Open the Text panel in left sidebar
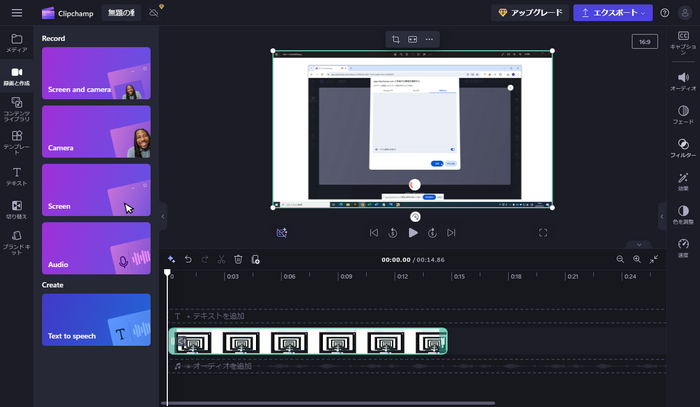This screenshot has width=700, height=407. coord(16,176)
